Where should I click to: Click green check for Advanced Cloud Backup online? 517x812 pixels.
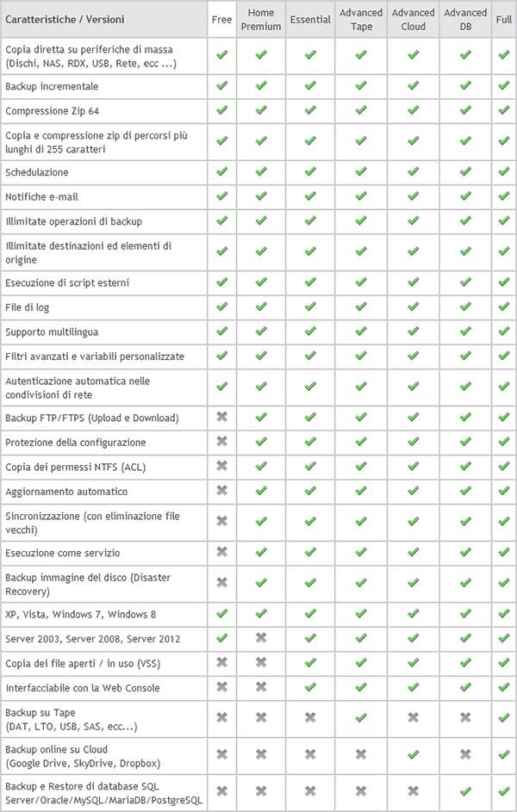(x=413, y=755)
